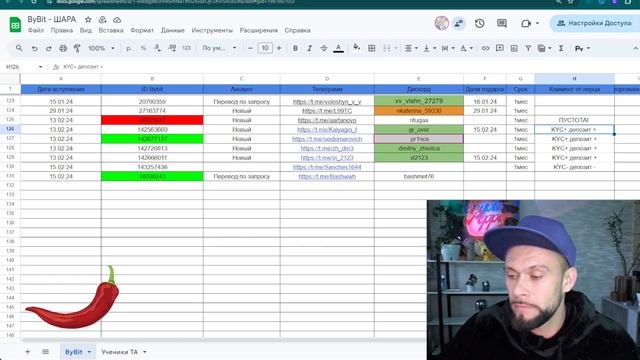Click Настройки Доступа share button
This screenshot has width=640, height=360.
pos(595,23)
